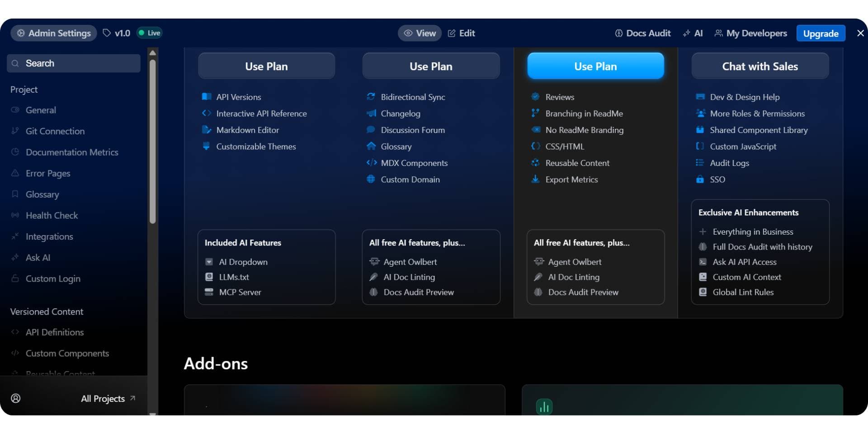This screenshot has height=434, width=868.
Task: Click the My Developers text label
Action: (756, 33)
